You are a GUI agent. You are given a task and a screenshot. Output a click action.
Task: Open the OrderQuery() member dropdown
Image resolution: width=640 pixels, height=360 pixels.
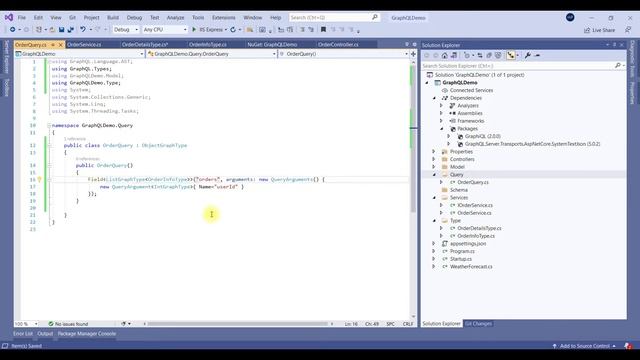pyautogui.click(x=344, y=54)
